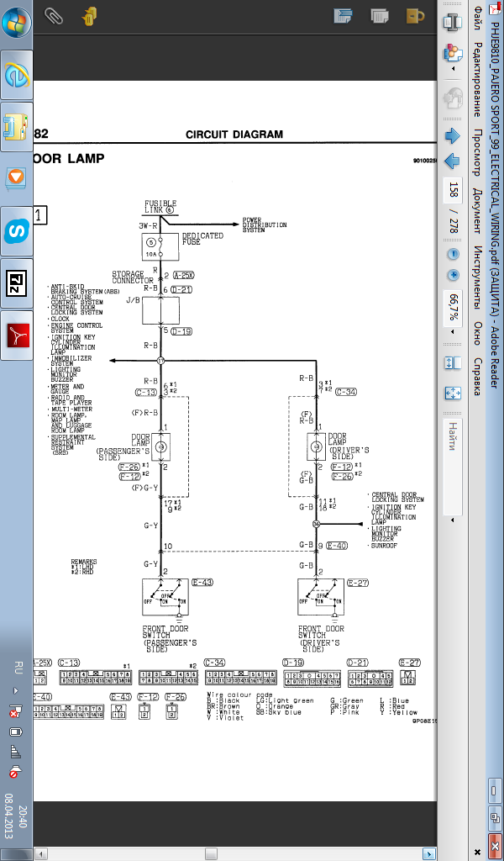Switch to Skype in the taskbar
The image size is (504, 861).
16,230
